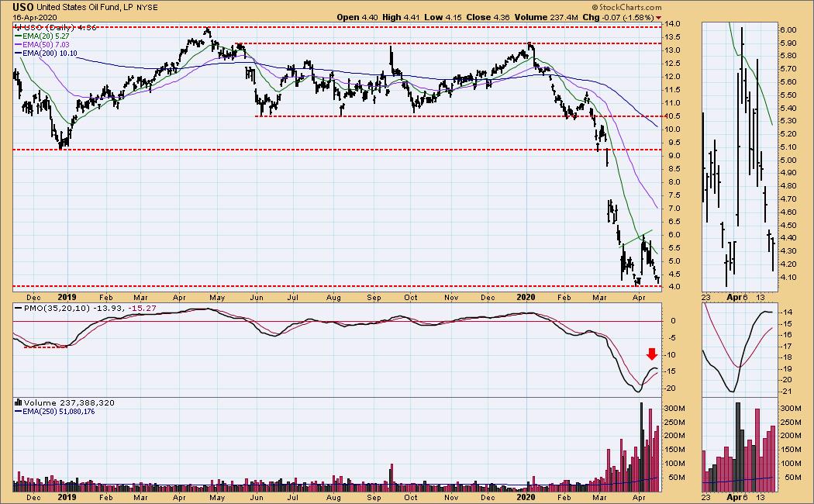814x504 pixels.
Task: Click the volume bars icon beside the Volume legend
Action: click(18, 402)
